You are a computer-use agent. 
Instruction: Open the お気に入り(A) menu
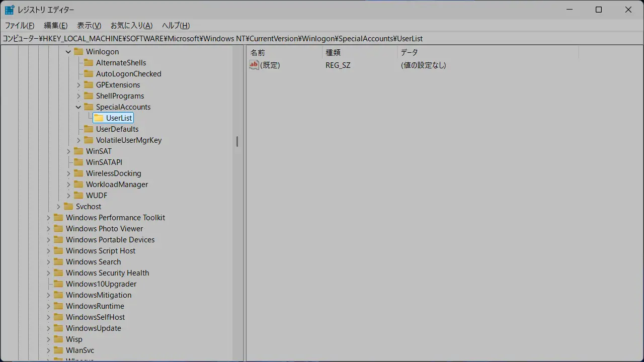(x=131, y=26)
